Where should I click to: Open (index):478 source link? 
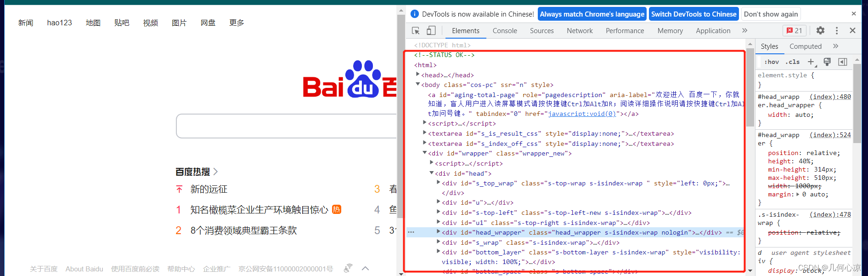tap(830, 214)
